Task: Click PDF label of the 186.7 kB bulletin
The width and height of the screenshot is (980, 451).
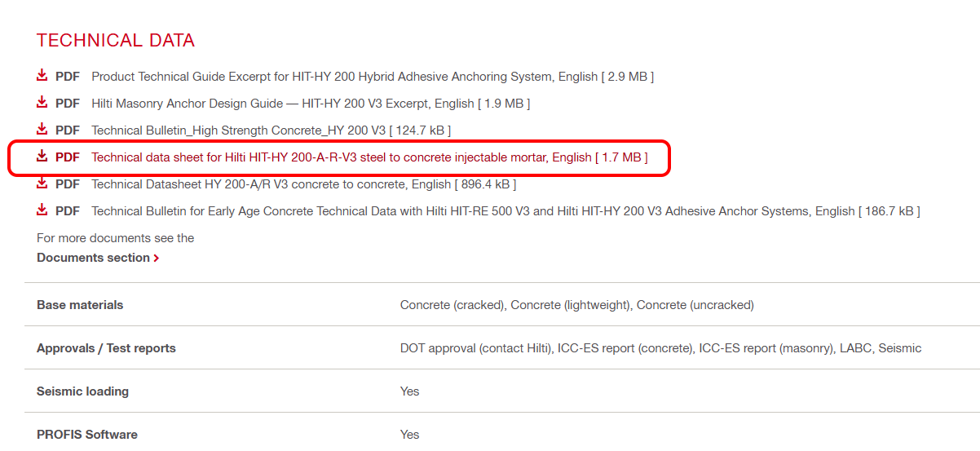Action: pos(68,211)
